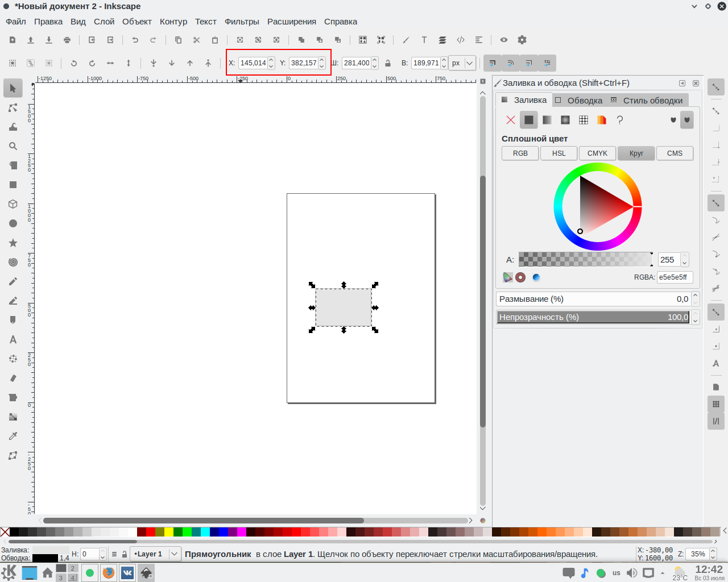The height and width of the screenshot is (582, 728).
Task: Set paint type to no paint (X)
Action: [511, 120]
